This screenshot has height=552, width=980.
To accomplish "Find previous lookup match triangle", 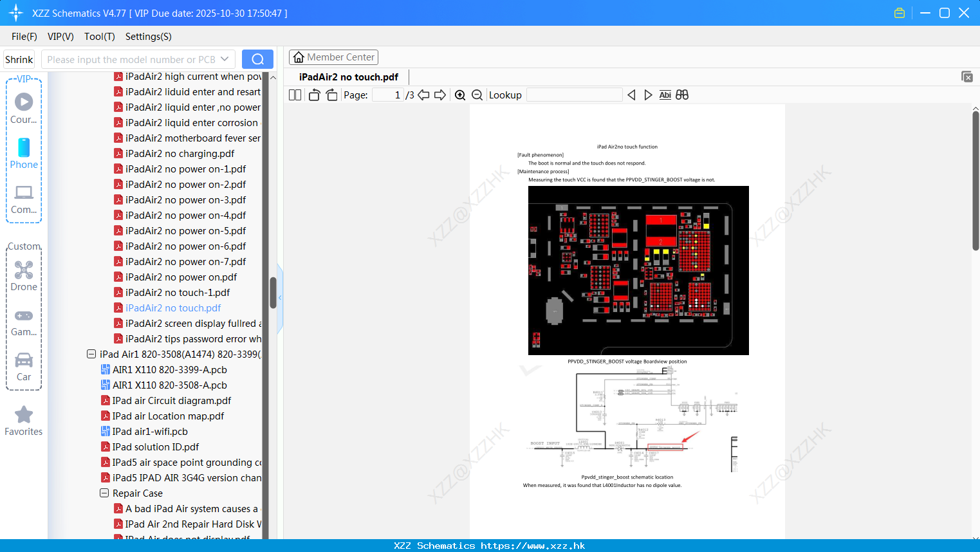I will pos(631,95).
